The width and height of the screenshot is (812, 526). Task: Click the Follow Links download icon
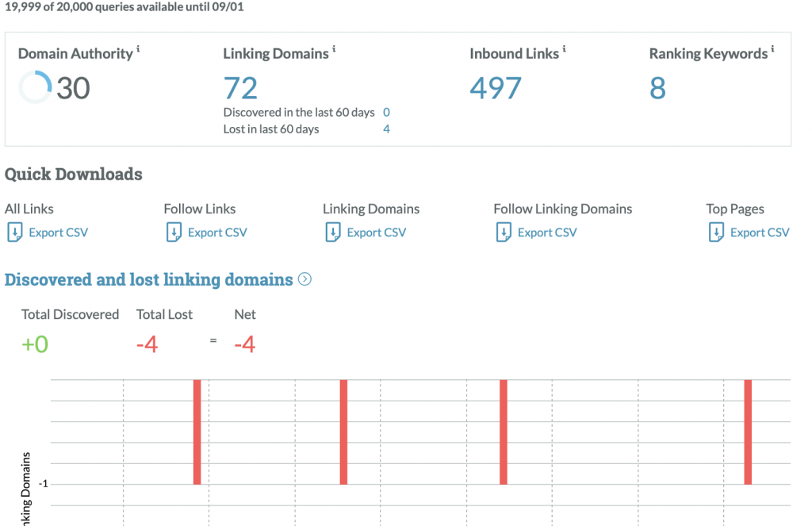174,232
